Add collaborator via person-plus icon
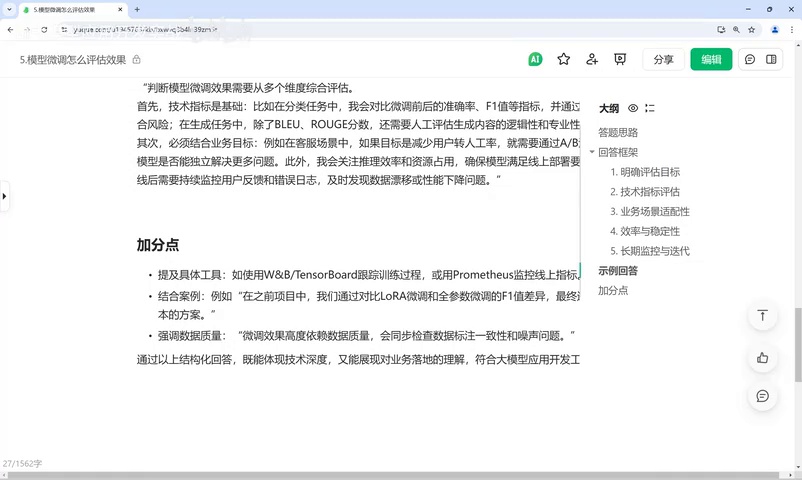 (x=592, y=59)
